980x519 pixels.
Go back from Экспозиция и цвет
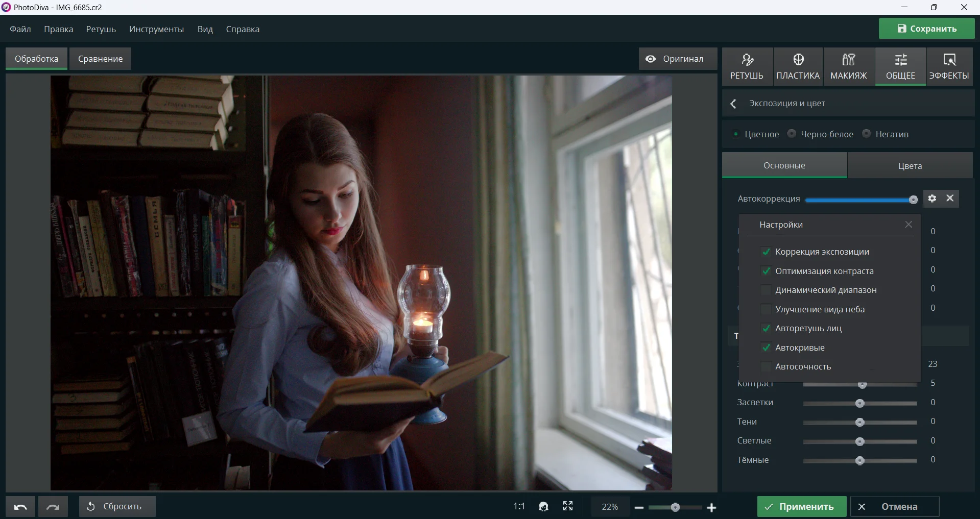pos(733,104)
